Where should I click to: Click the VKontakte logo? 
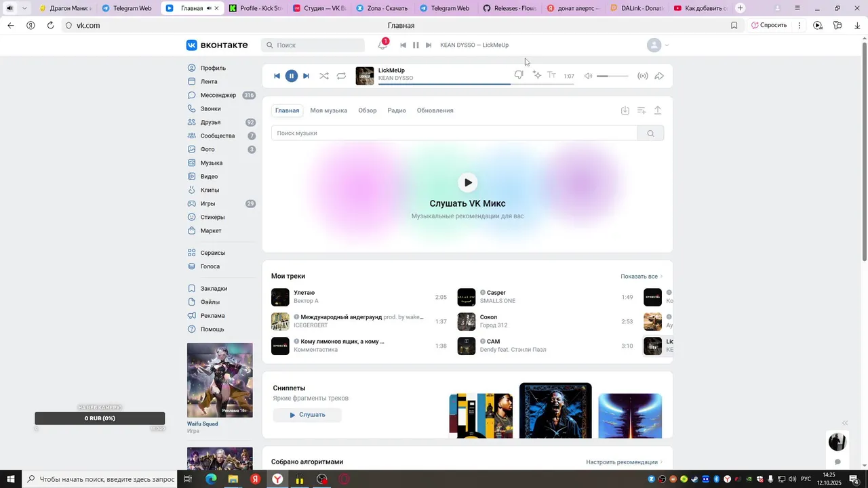217,45
